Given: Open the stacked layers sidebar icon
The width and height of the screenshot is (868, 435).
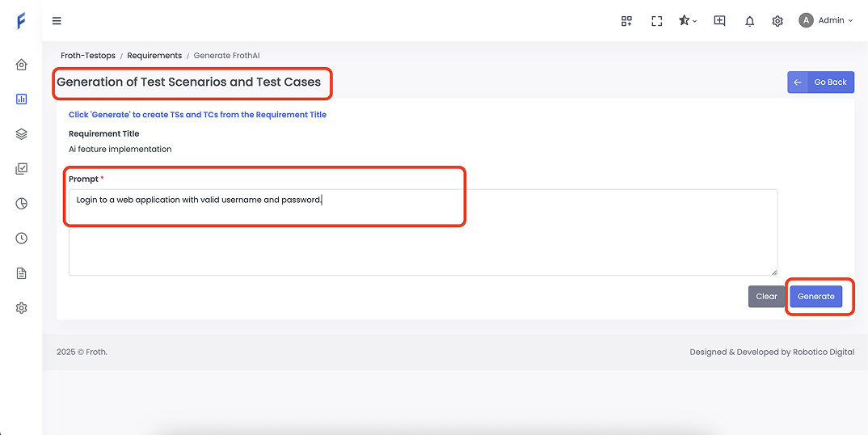Looking at the screenshot, I should (x=21, y=134).
